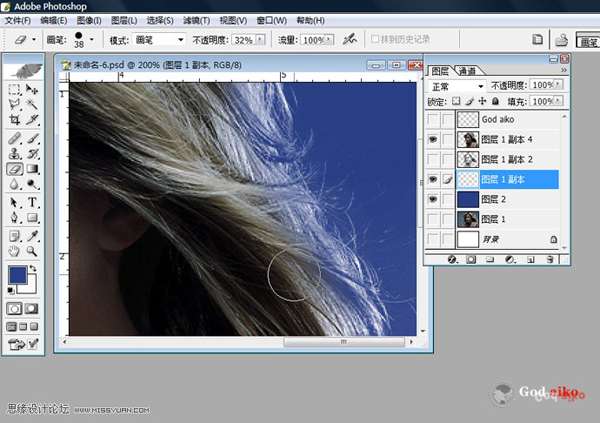Click the blue foreground color swatch

[17, 273]
